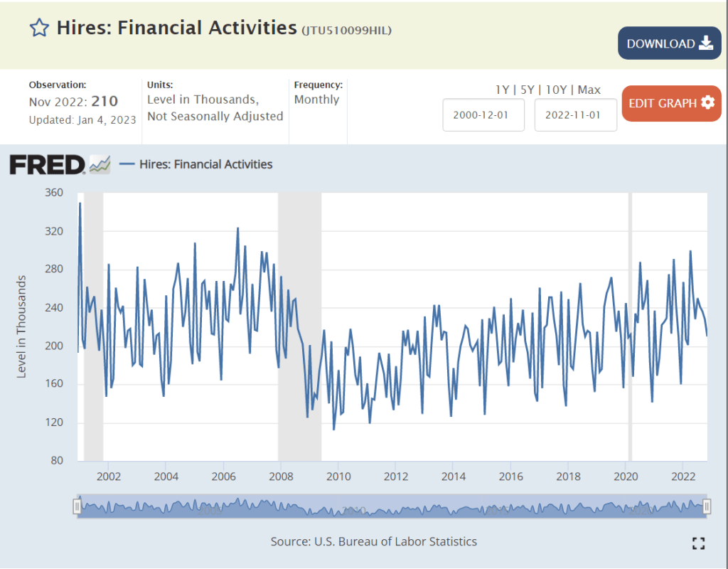
Task: Click the star icon to favorite this series
Action: click(x=39, y=28)
